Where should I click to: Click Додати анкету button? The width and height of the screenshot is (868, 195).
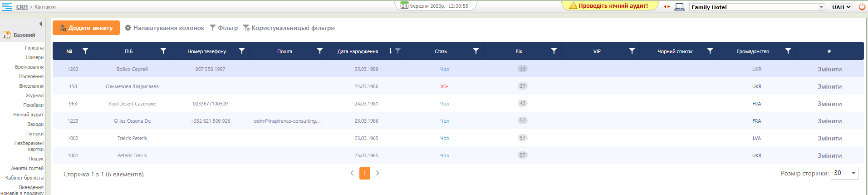click(86, 28)
